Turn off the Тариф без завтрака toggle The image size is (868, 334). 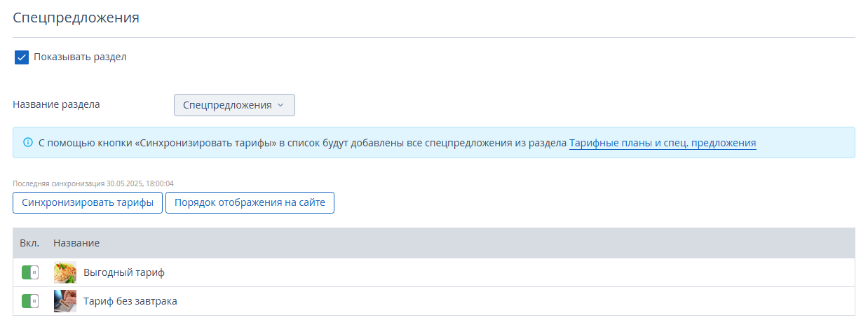coord(30,301)
